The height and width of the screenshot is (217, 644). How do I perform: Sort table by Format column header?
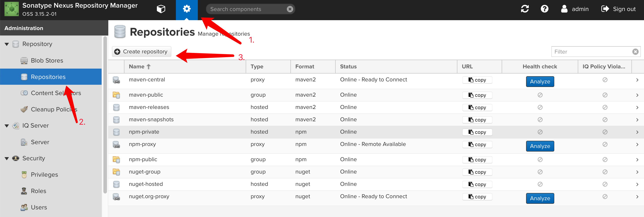click(x=313, y=67)
